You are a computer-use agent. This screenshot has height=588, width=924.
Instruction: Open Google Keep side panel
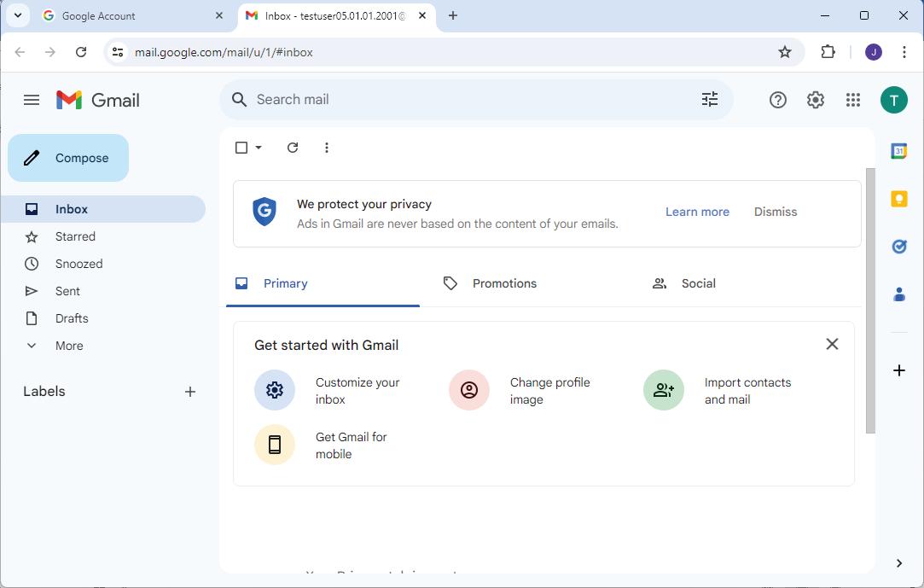898,199
